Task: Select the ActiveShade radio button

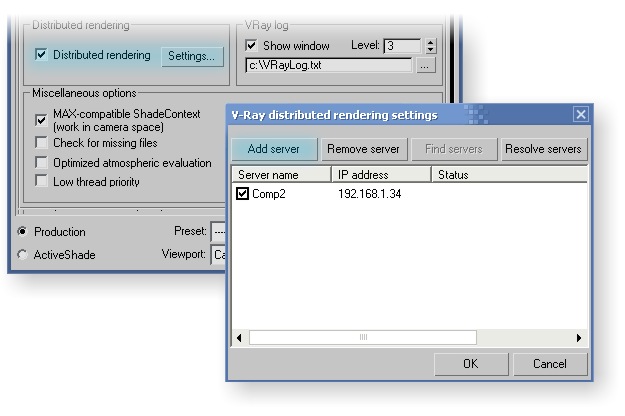Action: pos(23,255)
